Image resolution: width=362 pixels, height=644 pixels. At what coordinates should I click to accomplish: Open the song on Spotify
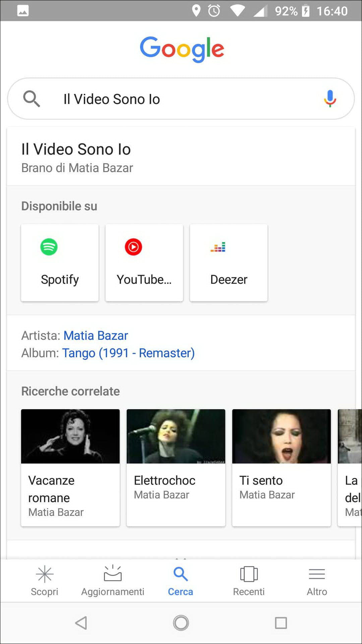60,263
